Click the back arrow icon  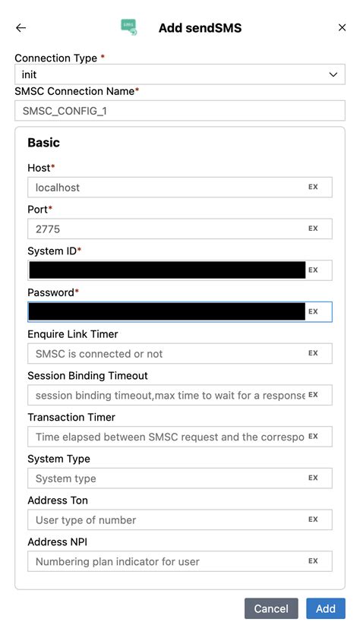21,27
